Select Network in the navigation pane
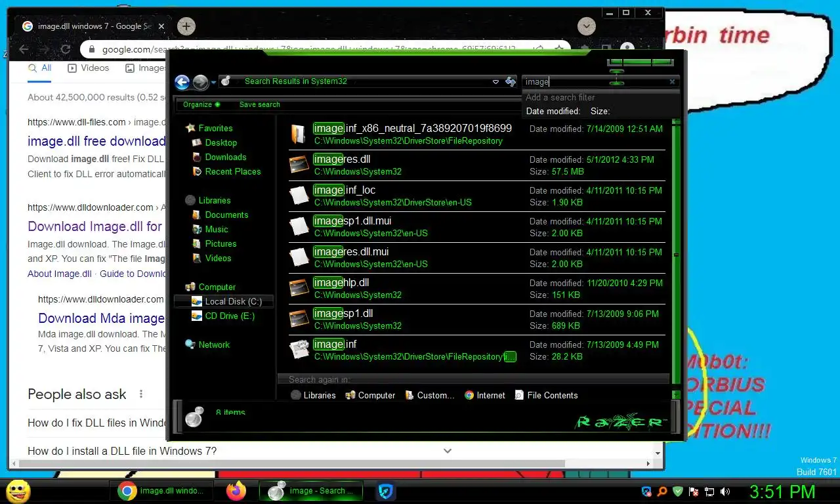Viewport: 840px width, 504px height. click(214, 345)
